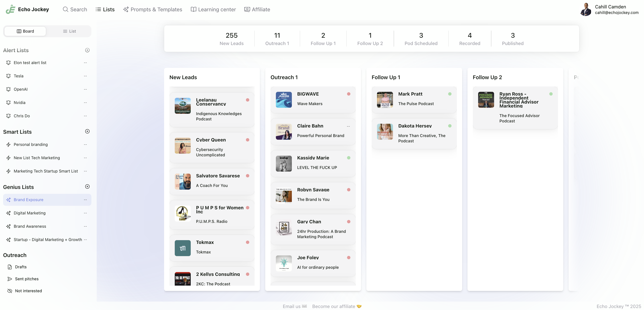Open more options on Claire Bahn card

[x=348, y=126]
